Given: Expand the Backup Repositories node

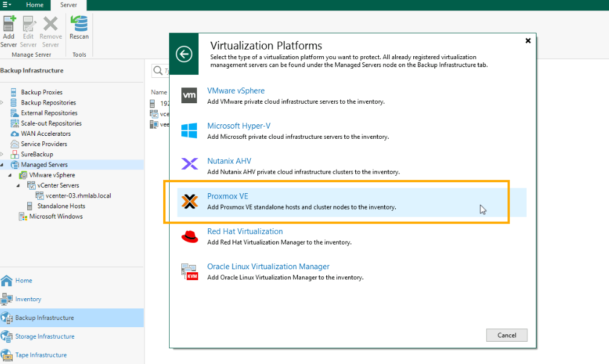Looking at the screenshot, I should 2,103.
